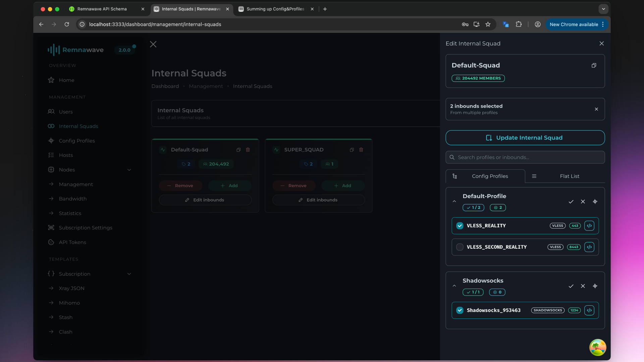Collapse the Subscription templates section
This screenshot has width=644, height=362.
129,274
